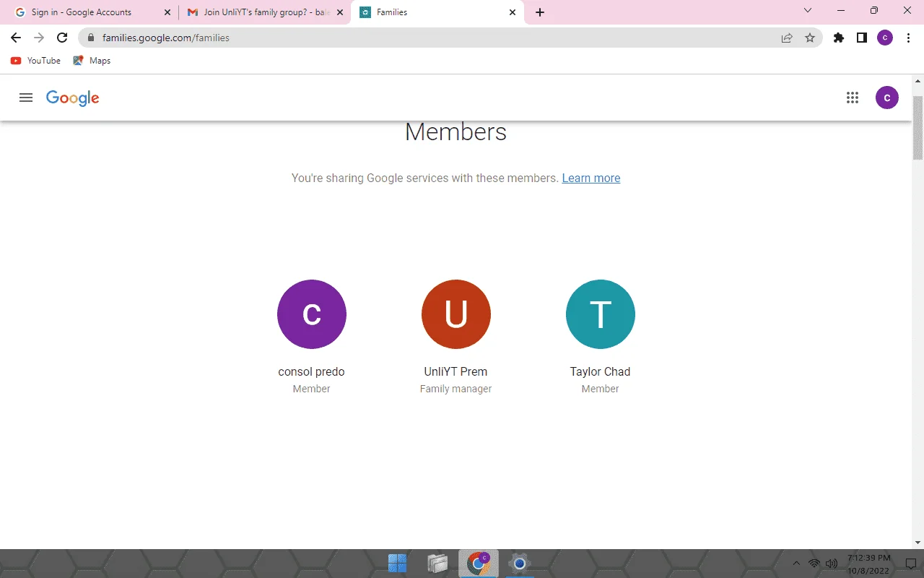Open the Settings gear app on taskbar
Screen dimensions: 924x578
pyautogui.click(x=519, y=564)
